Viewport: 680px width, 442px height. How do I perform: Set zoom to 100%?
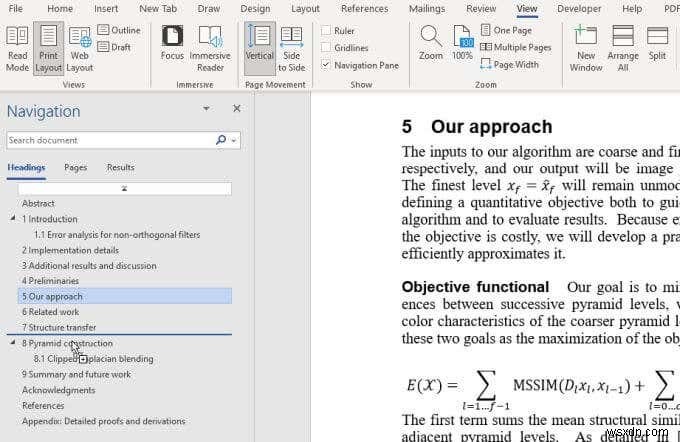pyautogui.click(x=462, y=43)
